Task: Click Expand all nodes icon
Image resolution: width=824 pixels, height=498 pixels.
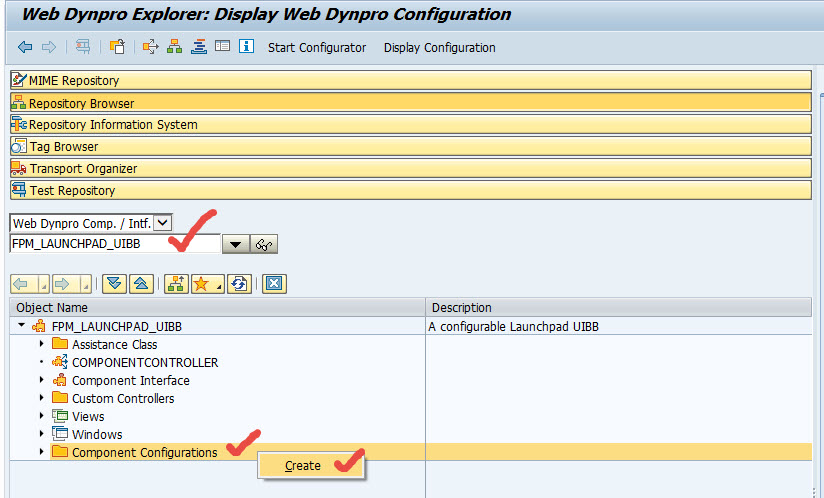Action: click(114, 284)
